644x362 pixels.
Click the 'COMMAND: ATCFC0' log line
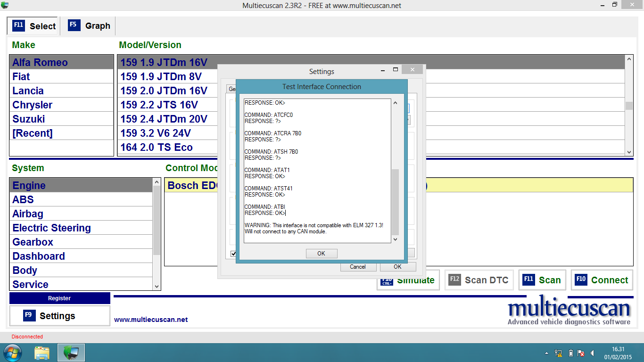pyautogui.click(x=269, y=115)
